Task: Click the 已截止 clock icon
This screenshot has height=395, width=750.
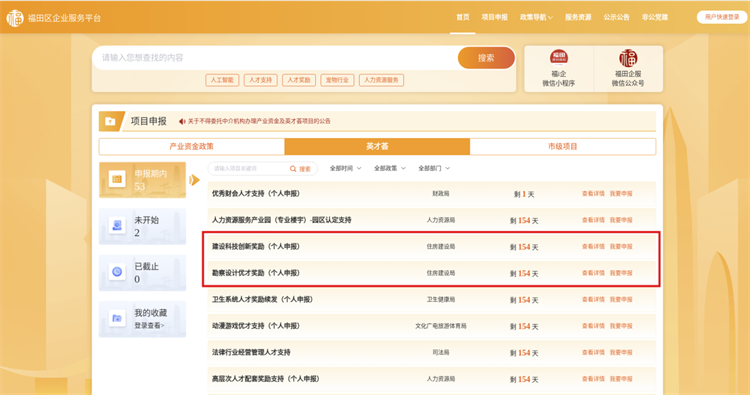Action: pos(117,272)
